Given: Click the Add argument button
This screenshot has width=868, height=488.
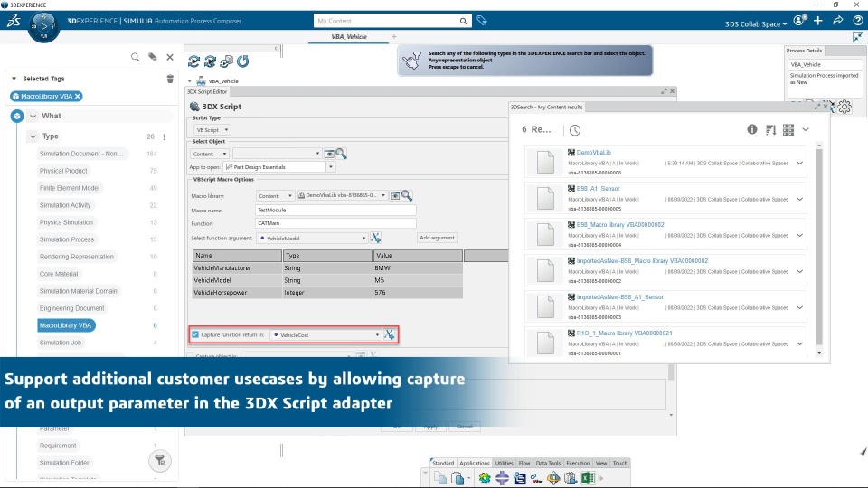Looking at the screenshot, I should point(437,238).
